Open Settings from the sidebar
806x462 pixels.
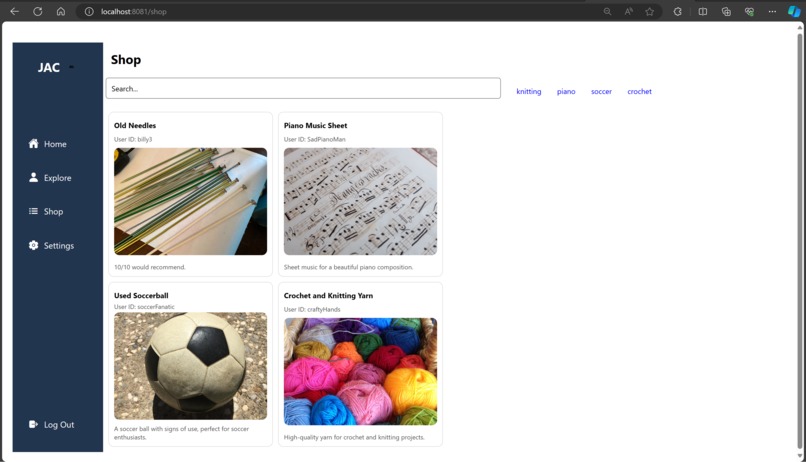tap(59, 246)
